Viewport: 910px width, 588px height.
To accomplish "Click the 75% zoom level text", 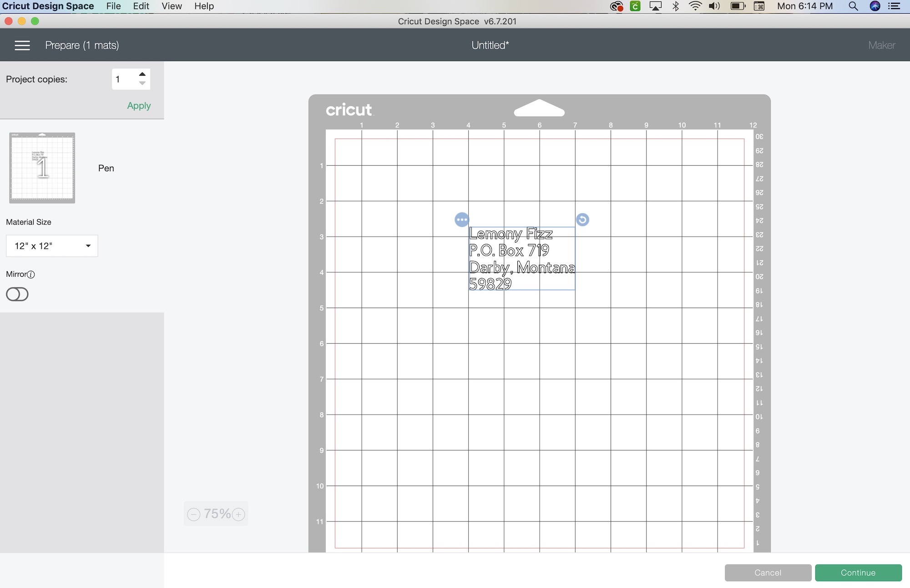I will coord(217,514).
